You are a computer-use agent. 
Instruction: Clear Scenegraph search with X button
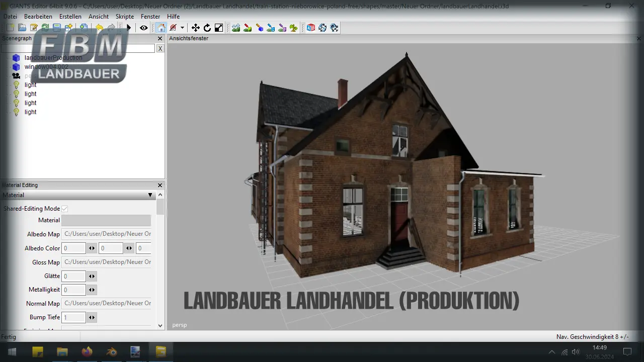point(160,48)
